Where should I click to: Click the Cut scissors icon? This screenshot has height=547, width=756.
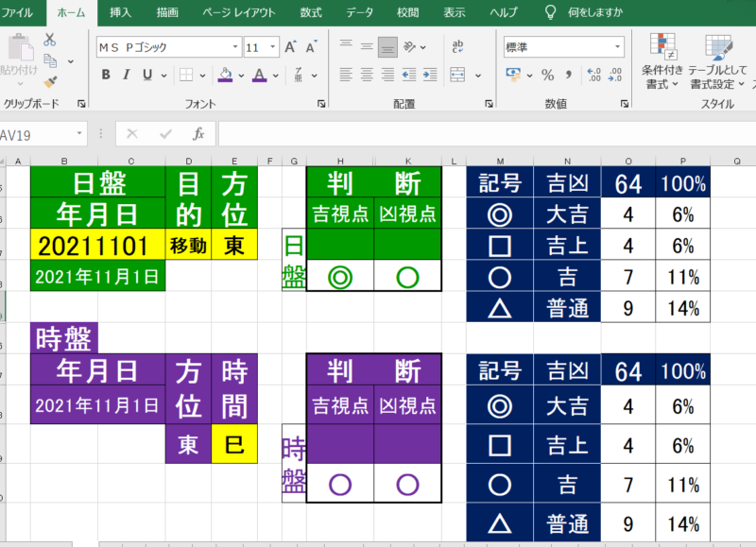(49, 40)
